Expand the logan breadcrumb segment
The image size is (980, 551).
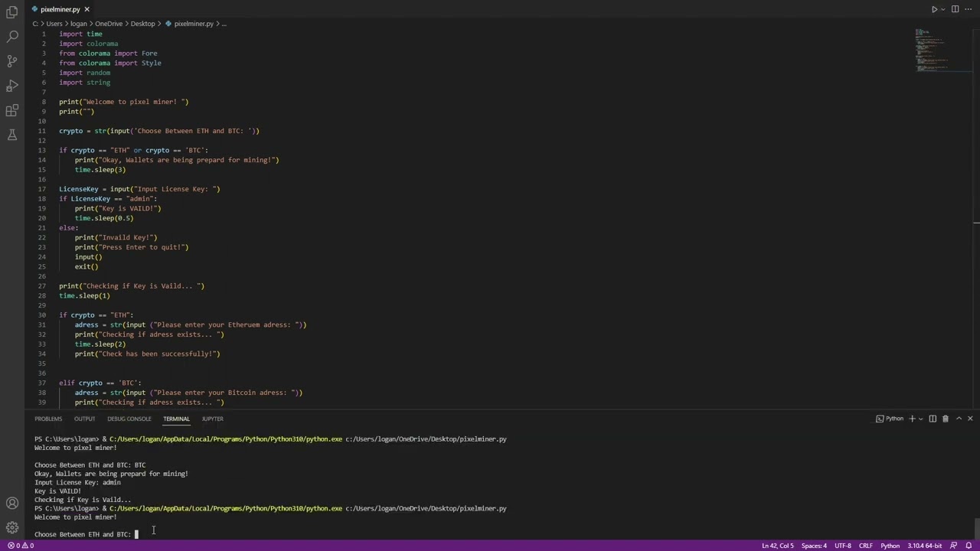click(79, 24)
